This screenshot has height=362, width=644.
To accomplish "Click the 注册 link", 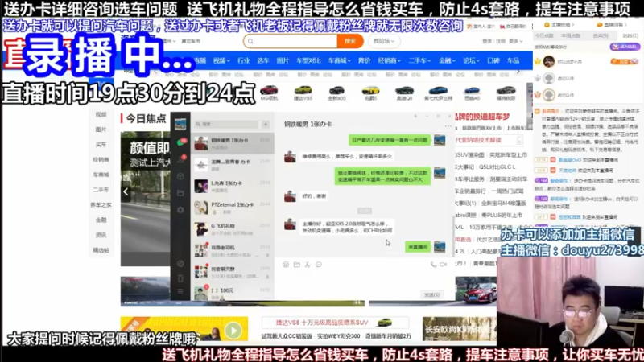I will click(500, 41).
